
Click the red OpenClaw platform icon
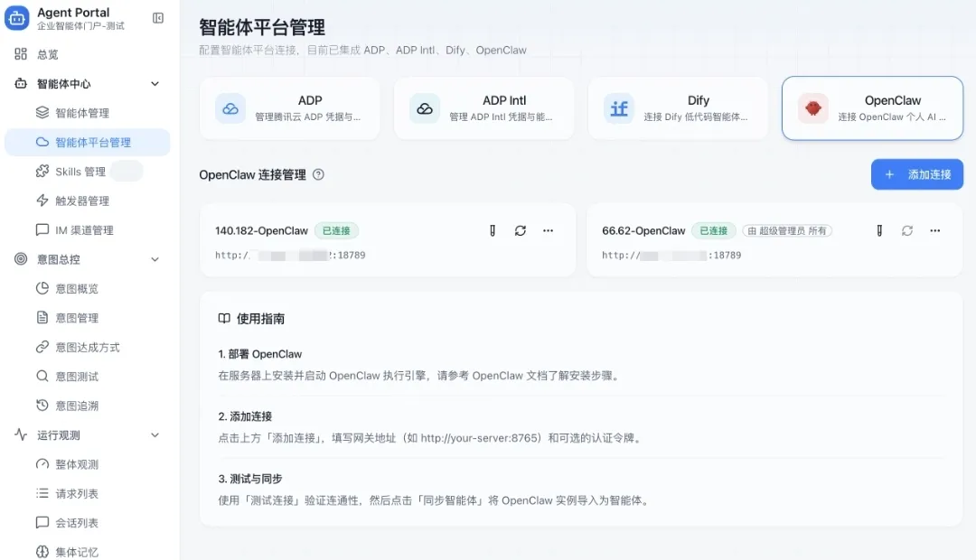[812, 107]
